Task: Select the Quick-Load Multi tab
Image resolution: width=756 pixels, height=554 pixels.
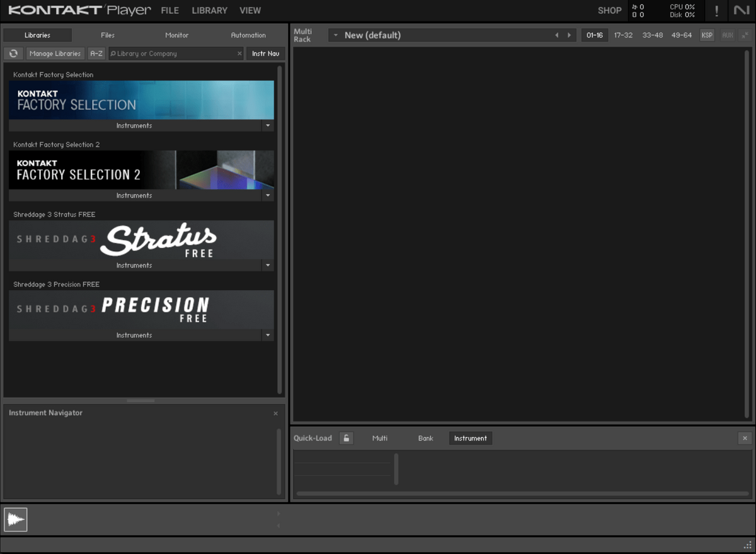Action: 380,438
